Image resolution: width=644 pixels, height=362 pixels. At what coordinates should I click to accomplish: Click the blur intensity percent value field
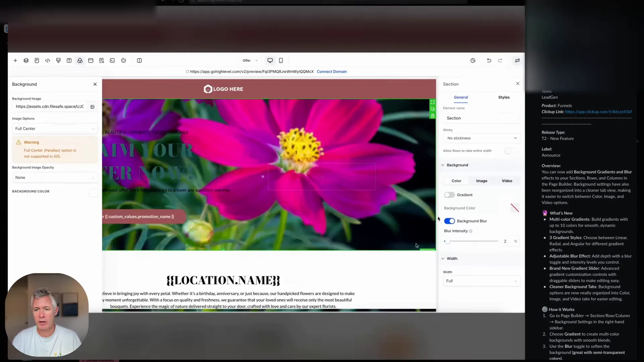[505, 242]
